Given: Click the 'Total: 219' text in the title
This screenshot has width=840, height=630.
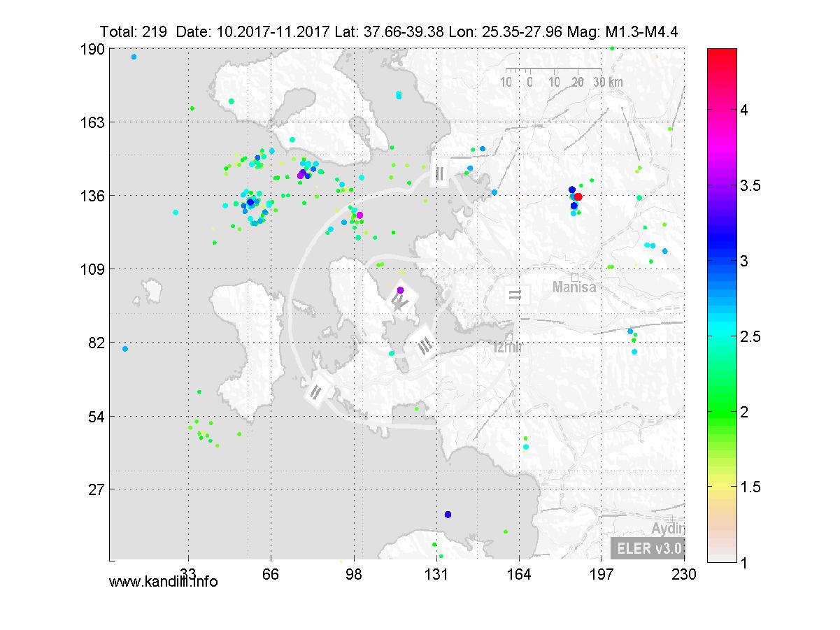Looking at the screenshot, I should (135, 32).
